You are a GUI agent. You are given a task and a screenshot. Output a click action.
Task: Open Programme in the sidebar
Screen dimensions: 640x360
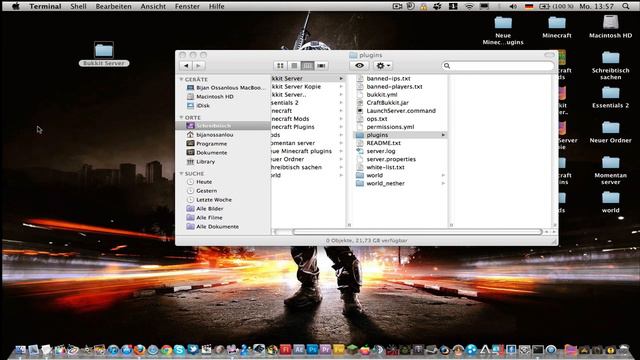207,144
